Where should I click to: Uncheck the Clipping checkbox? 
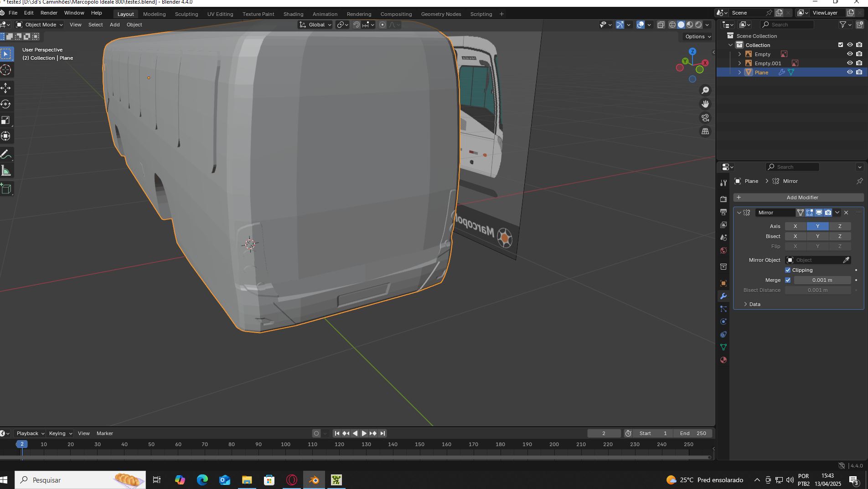[x=788, y=270]
